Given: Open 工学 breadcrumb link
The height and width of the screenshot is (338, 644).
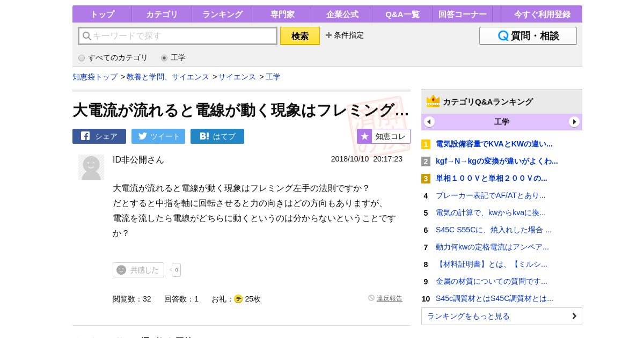Looking at the screenshot, I should click(x=273, y=77).
